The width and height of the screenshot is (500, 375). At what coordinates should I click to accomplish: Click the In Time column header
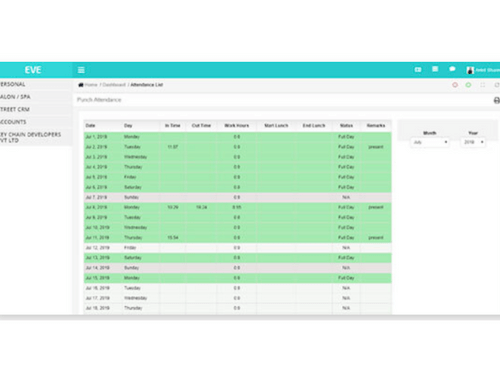173,126
